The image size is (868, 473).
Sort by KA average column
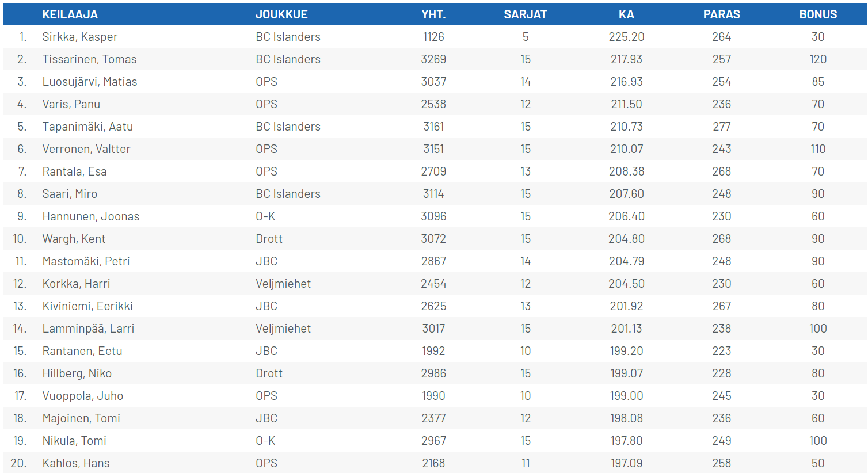(x=626, y=14)
